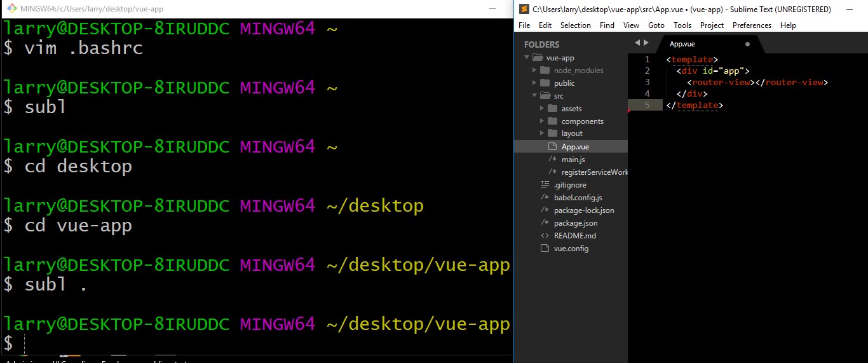Open the Help menu
Viewport: 868px width, 363px height.
click(788, 25)
